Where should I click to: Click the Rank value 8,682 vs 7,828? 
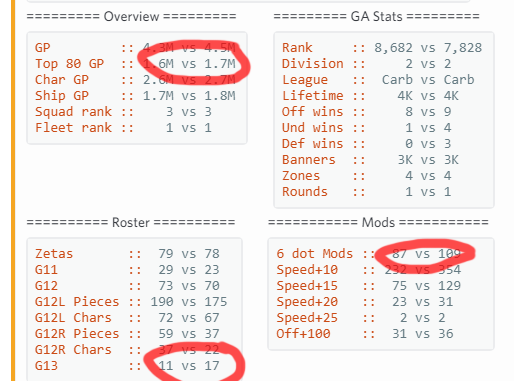click(428, 48)
